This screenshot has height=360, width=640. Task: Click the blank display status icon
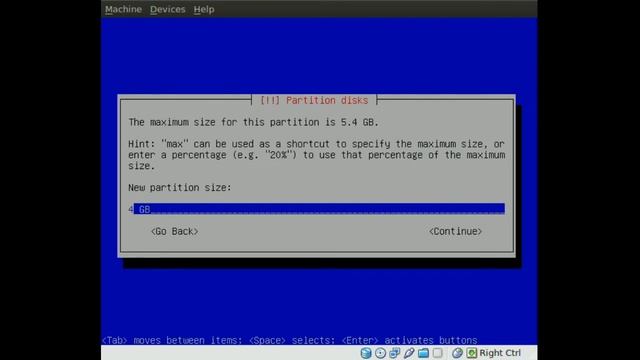pos(438,353)
